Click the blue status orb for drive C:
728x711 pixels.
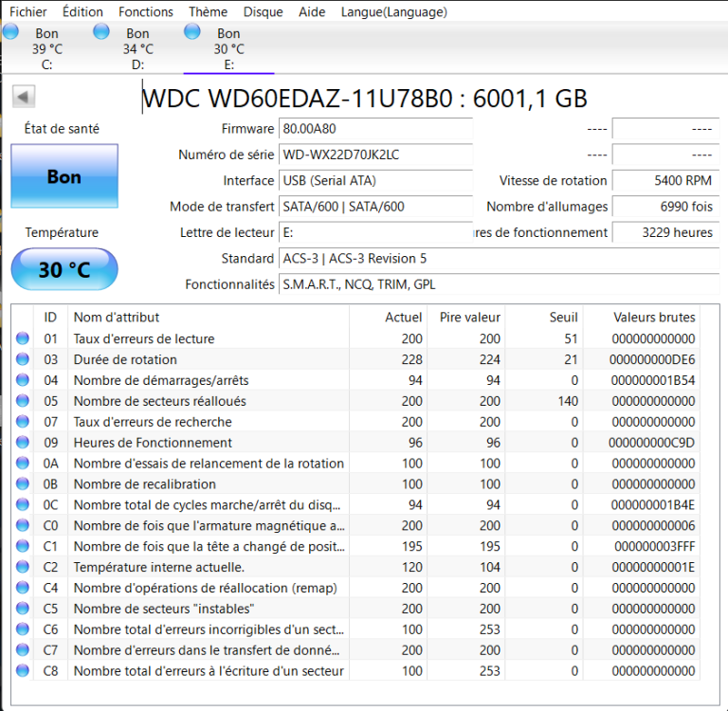point(10,31)
